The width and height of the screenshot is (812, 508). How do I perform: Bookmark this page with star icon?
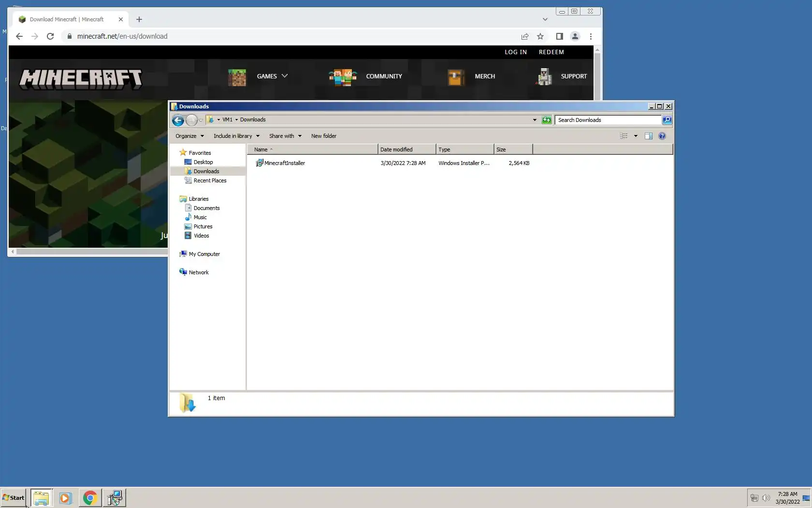pyautogui.click(x=540, y=36)
